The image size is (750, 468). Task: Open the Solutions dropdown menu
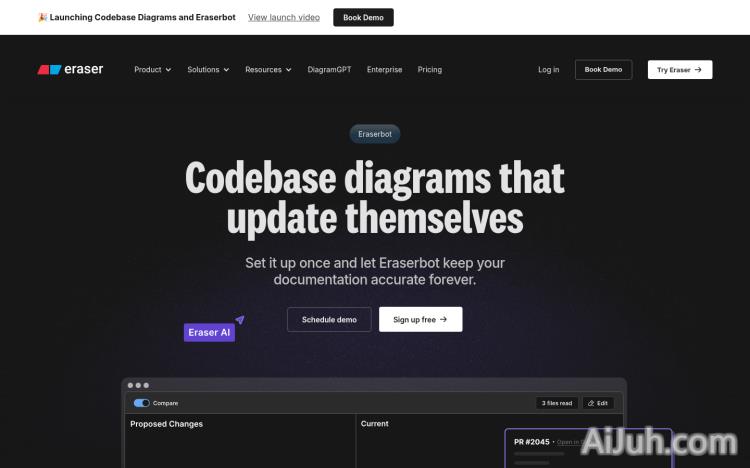[x=208, y=70]
